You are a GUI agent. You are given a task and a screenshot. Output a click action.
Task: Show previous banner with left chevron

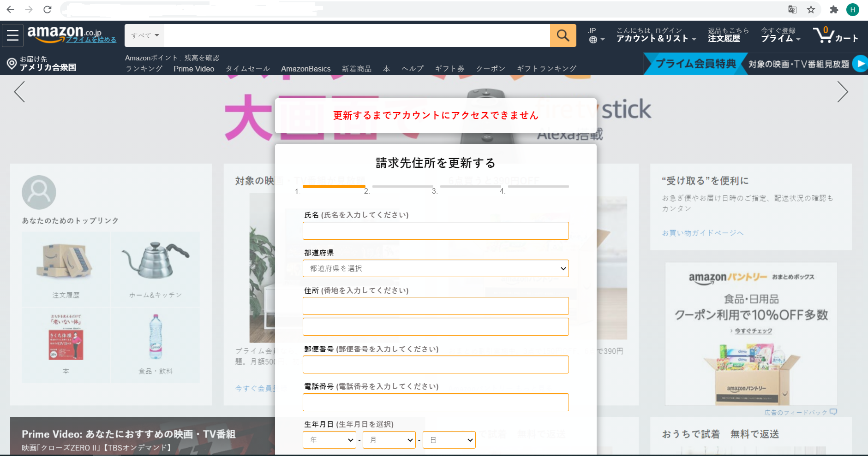[x=19, y=92]
